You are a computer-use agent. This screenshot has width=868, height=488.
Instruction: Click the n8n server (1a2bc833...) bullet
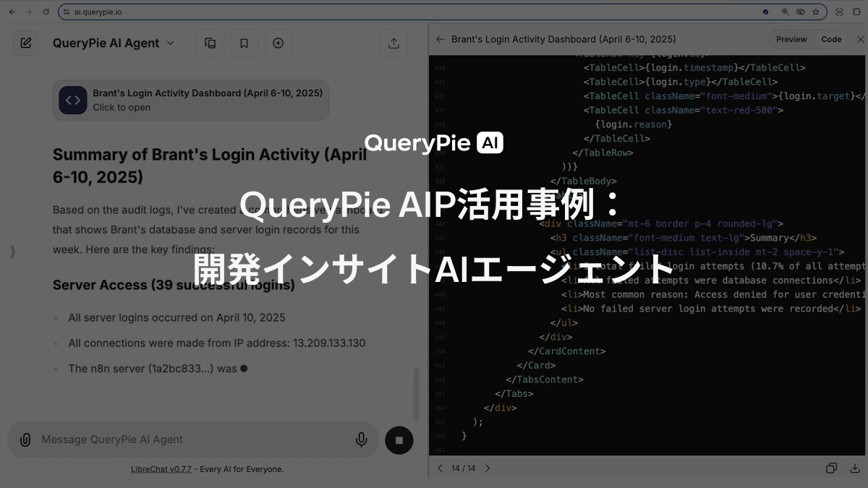coord(158,369)
